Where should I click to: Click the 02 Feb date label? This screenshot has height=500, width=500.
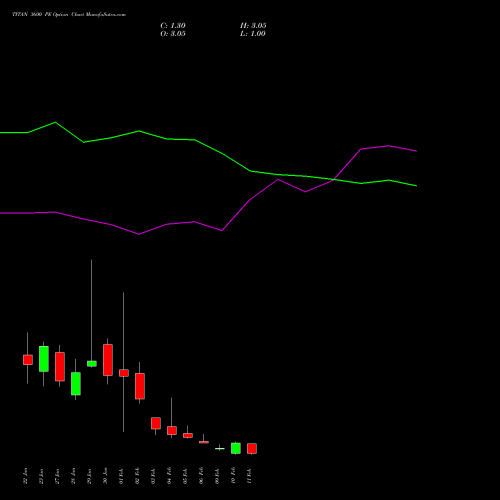click(x=138, y=476)
